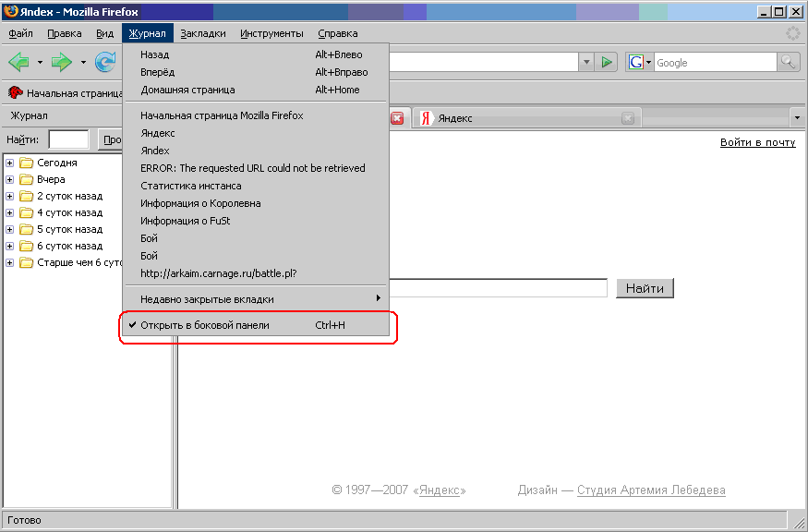Click Google logo icon in search bar
The image size is (808, 532).
(636, 63)
